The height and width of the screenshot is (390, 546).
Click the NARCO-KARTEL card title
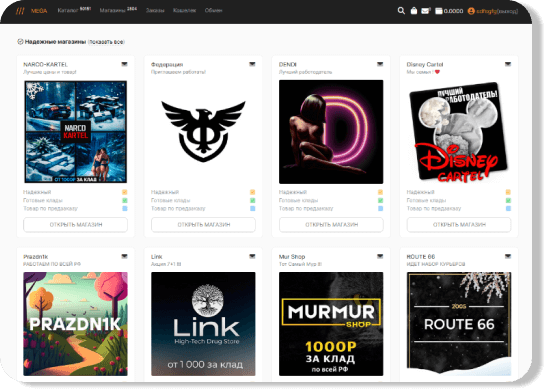point(45,64)
